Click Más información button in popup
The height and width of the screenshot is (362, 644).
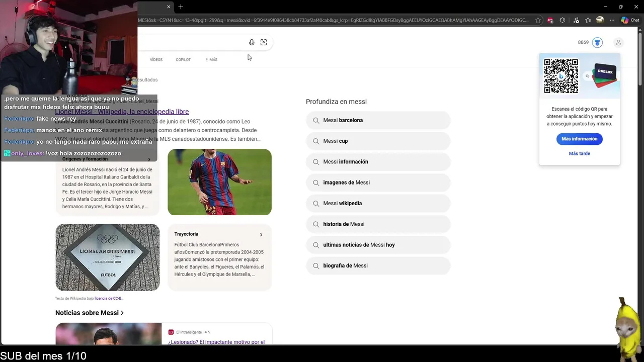click(x=579, y=139)
